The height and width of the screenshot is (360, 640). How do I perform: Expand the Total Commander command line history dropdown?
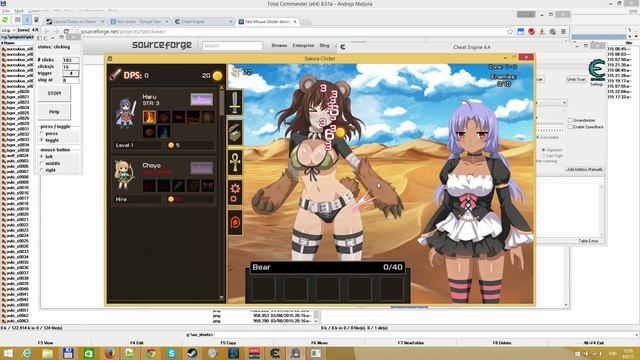[x=637, y=335]
